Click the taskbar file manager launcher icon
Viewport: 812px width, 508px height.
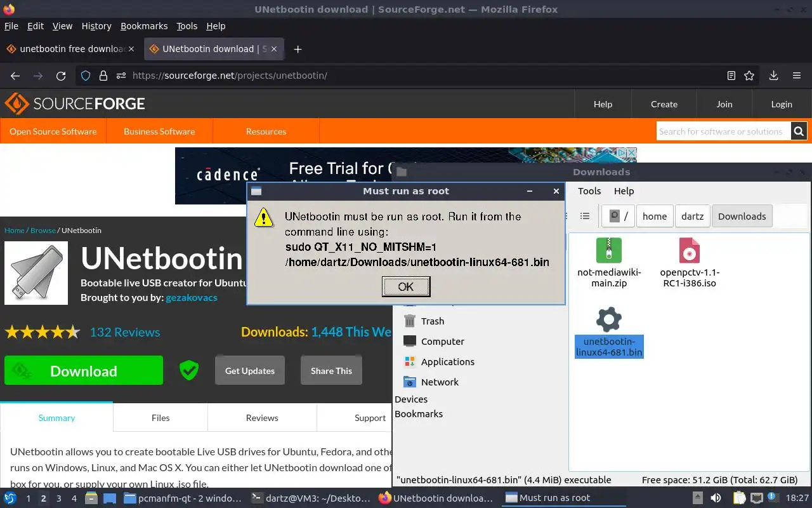coord(91,498)
